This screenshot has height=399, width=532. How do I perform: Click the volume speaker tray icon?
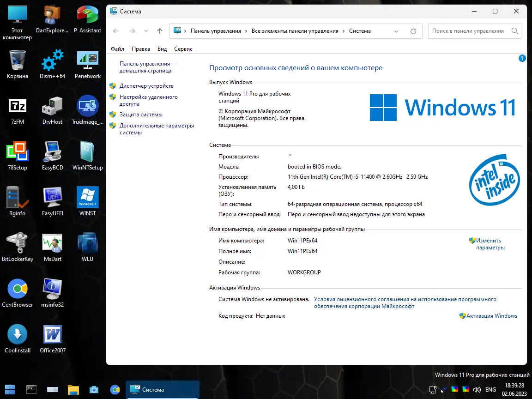(x=477, y=389)
